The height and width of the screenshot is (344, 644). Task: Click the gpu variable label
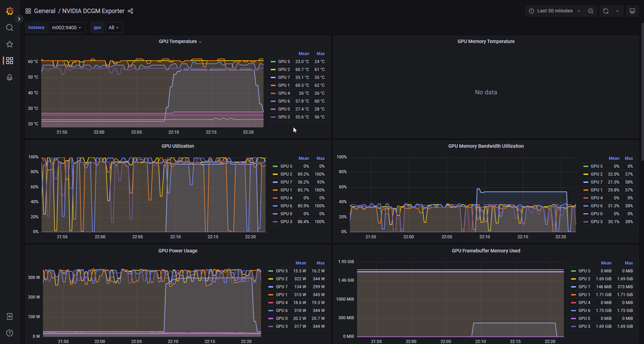[x=97, y=28]
